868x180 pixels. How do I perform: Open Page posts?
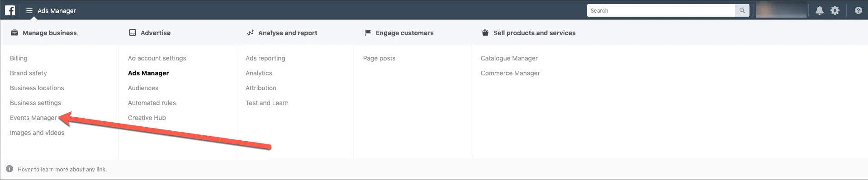click(379, 58)
